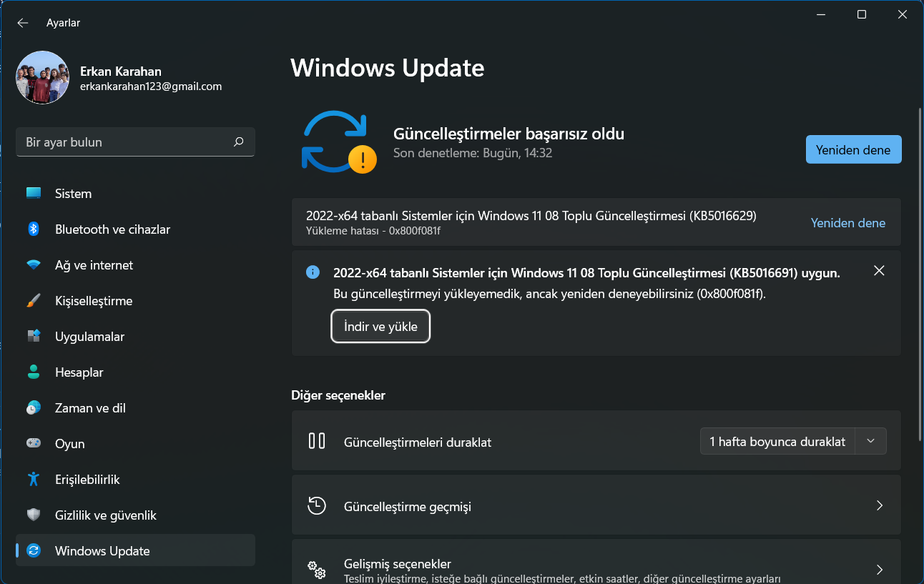Click the Uygulamalar apps icon
Viewport: 924px width, 584px height.
click(34, 337)
